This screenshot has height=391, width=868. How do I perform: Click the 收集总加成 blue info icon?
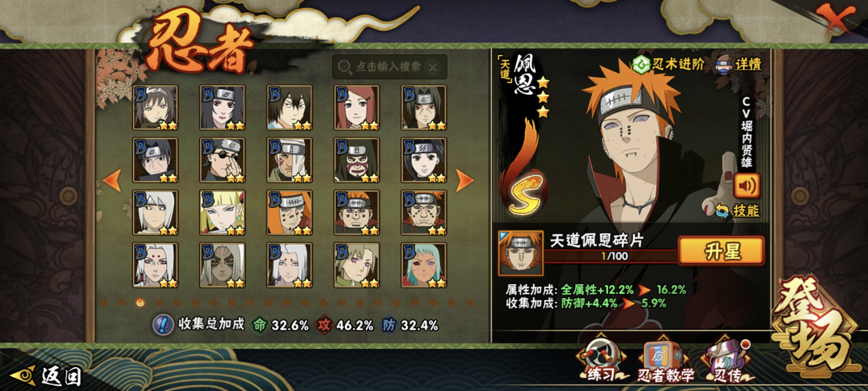click(x=163, y=325)
